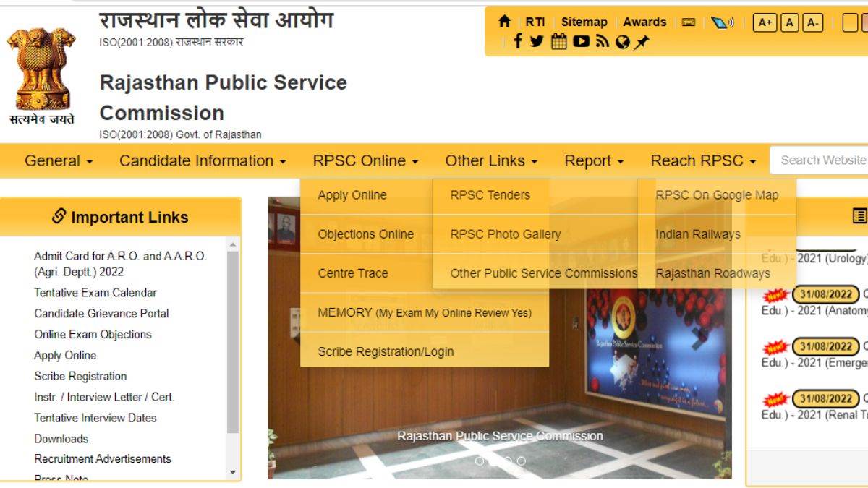Select Centre Trace from RPSC Online menu
This screenshot has width=868, height=488.
pyautogui.click(x=352, y=273)
